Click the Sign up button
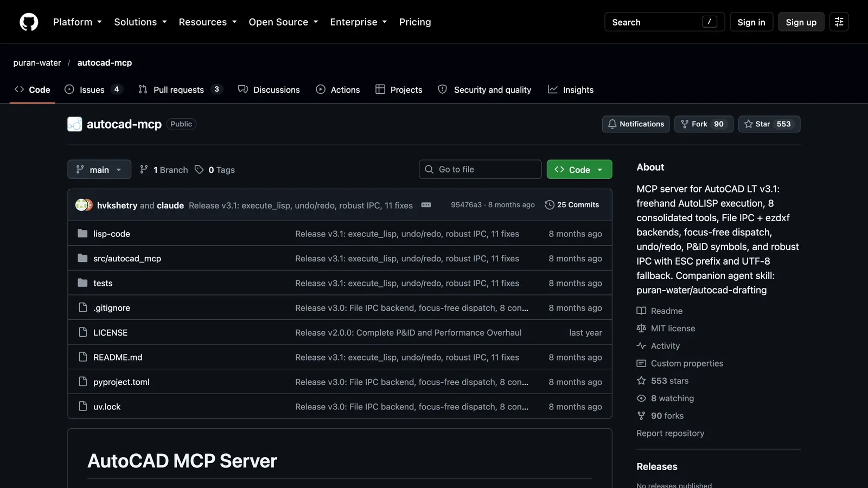868x488 pixels. (x=801, y=22)
